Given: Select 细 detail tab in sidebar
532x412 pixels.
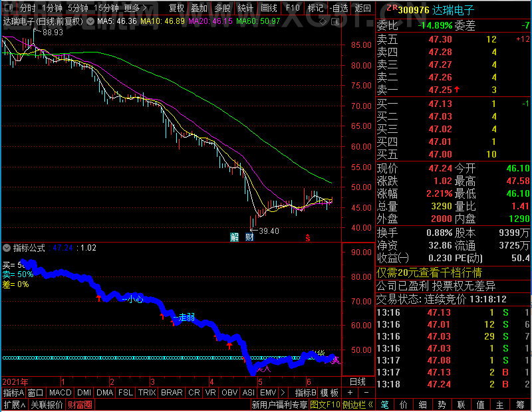Looking at the screenshot, I should [x=422, y=405].
